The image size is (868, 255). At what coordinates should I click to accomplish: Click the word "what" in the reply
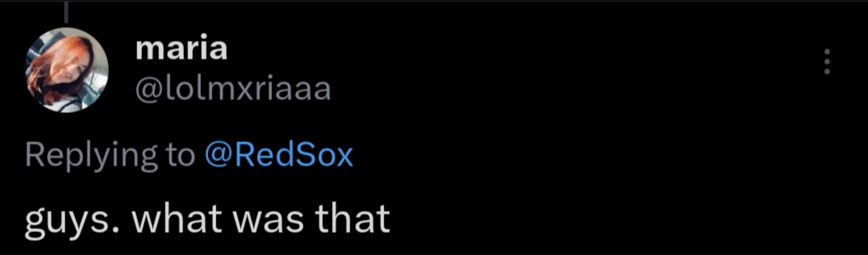point(176,219)
